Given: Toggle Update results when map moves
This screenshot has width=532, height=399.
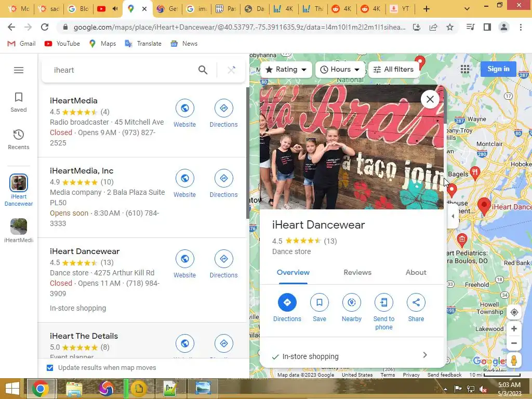Looking at the screenshot, I should pos(50,368).
